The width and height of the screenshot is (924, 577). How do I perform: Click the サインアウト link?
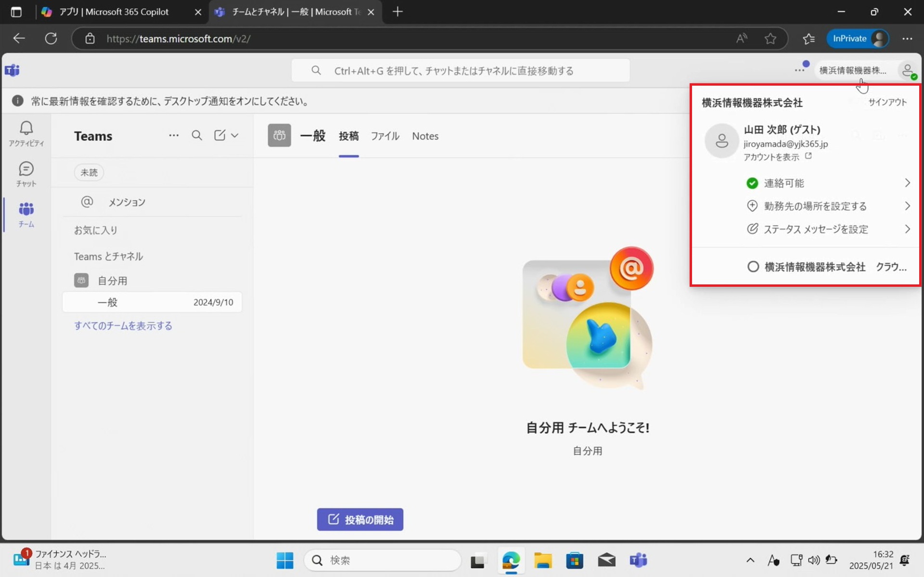[x=887, y=102]
